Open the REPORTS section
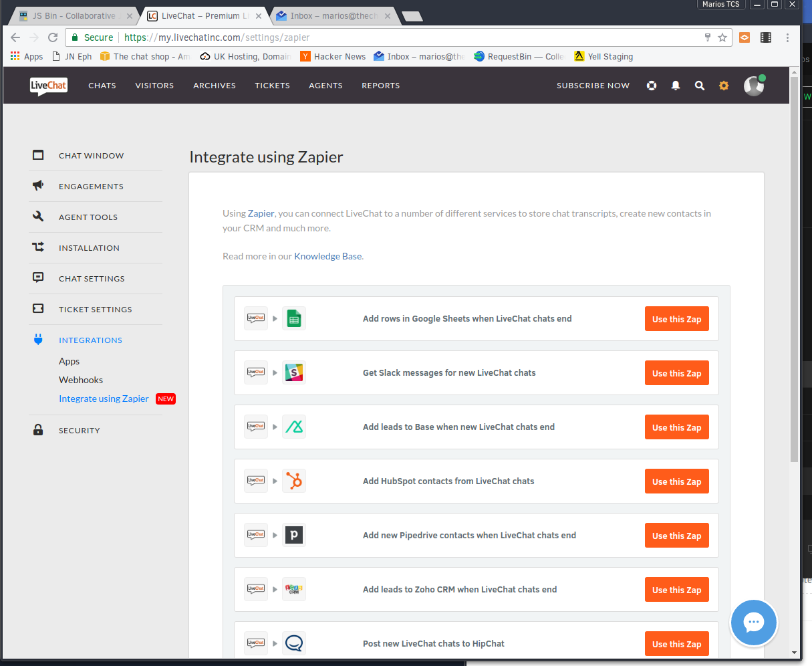Image resolution: width=812 pixels, height=666 pixels. point(381,86)
